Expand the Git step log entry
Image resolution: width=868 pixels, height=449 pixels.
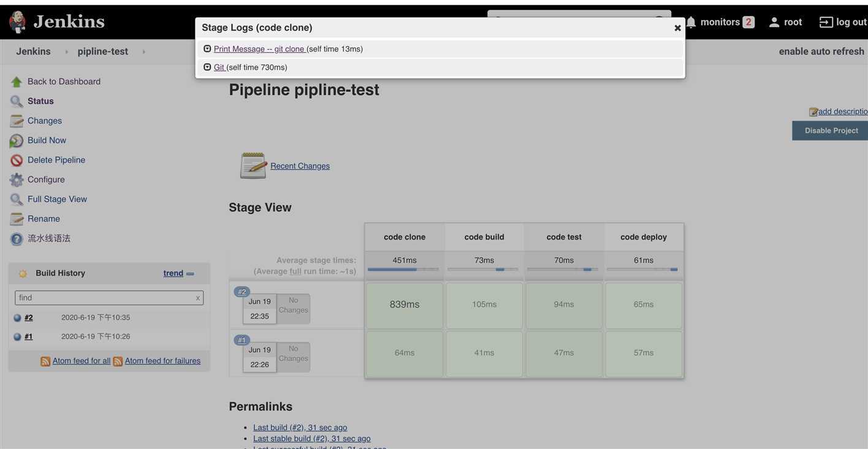207,67
